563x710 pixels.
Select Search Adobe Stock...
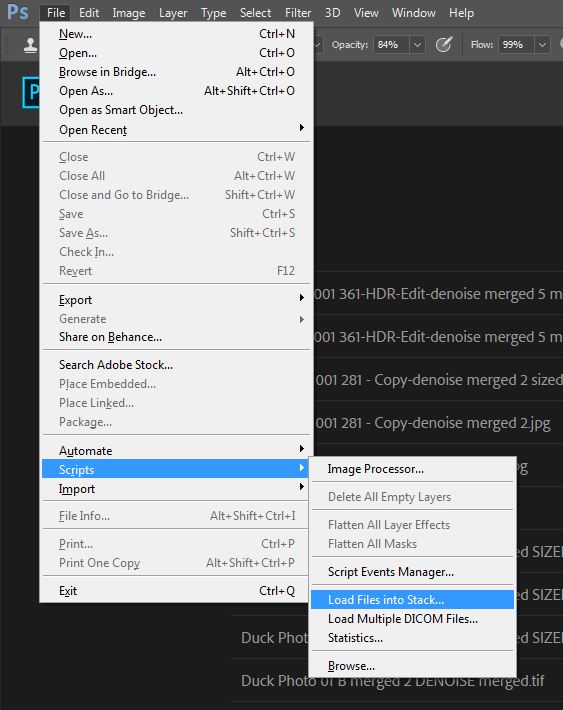click(x=177, y=365)
